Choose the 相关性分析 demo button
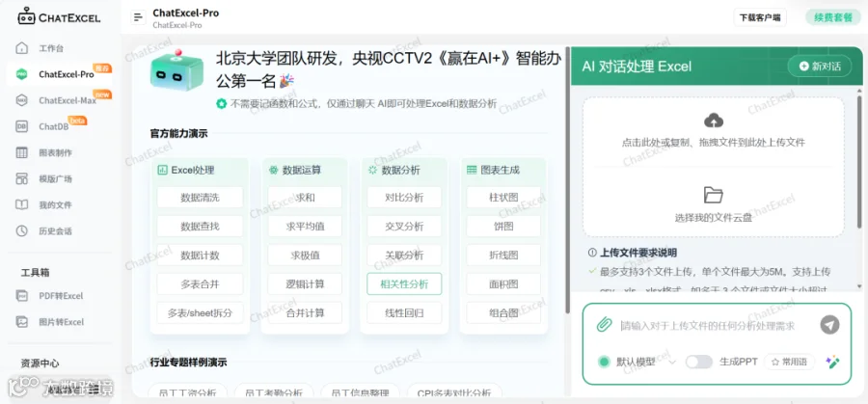This screenshot has width=868, height=404. [404, 283]
